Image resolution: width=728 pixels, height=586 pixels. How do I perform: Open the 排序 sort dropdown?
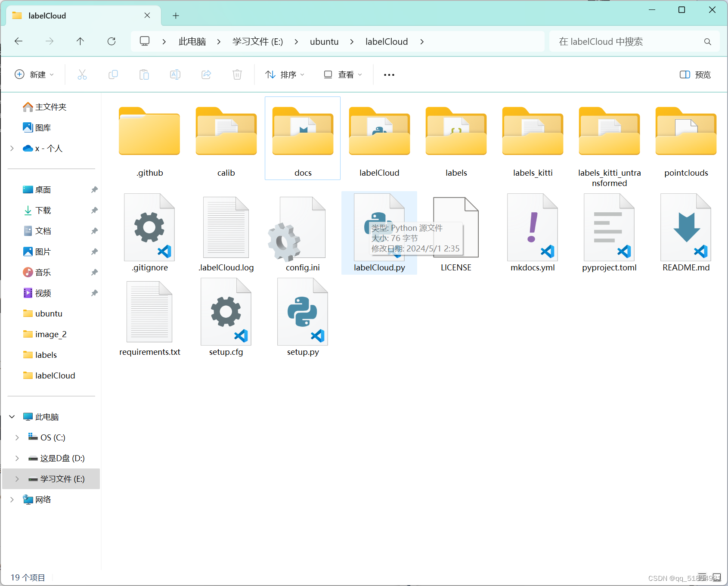[x=285, y=74]
